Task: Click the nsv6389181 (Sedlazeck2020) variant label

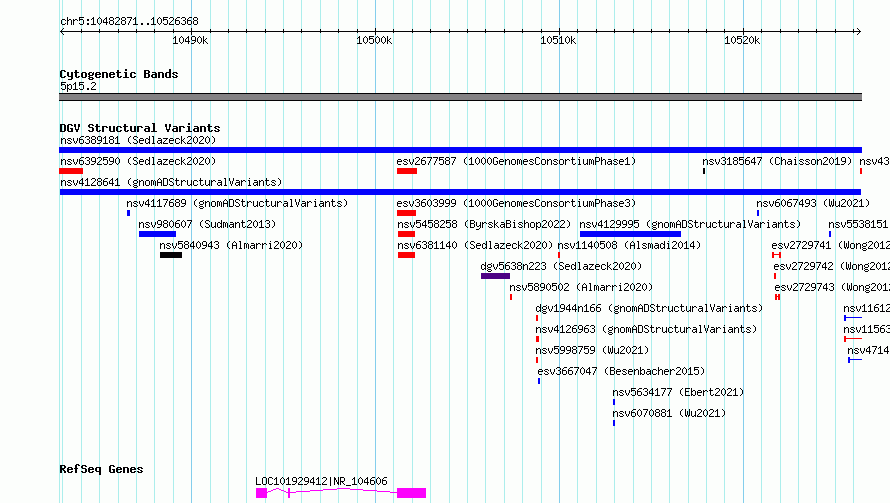Action: (x=138, y=140)
